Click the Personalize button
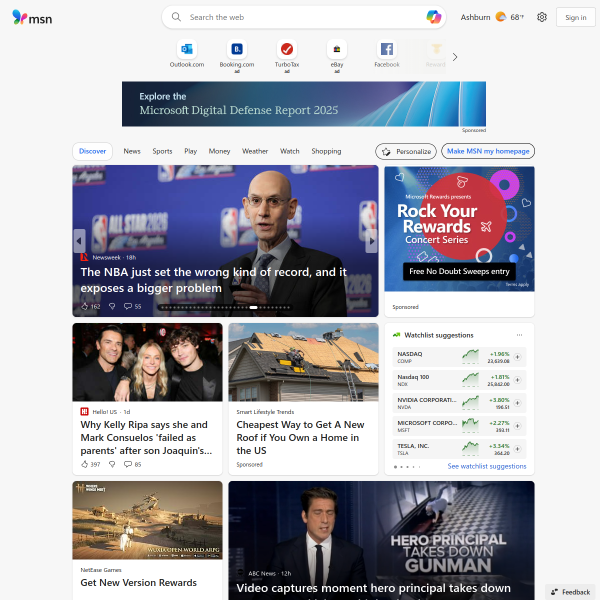 point(406,152)
